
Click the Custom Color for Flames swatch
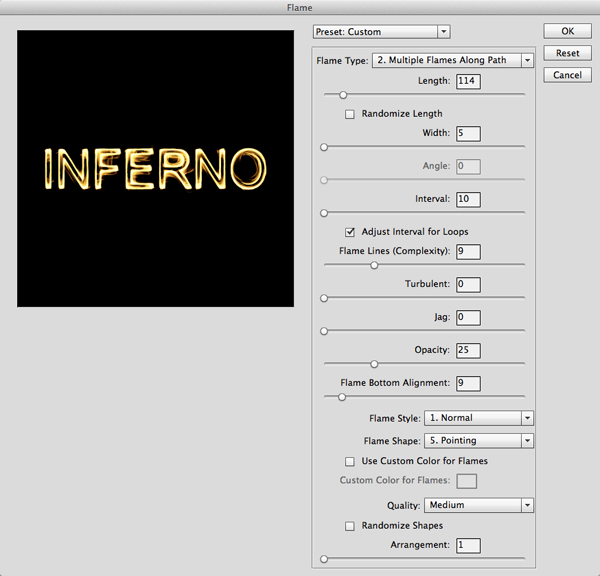tap(466, 481)
